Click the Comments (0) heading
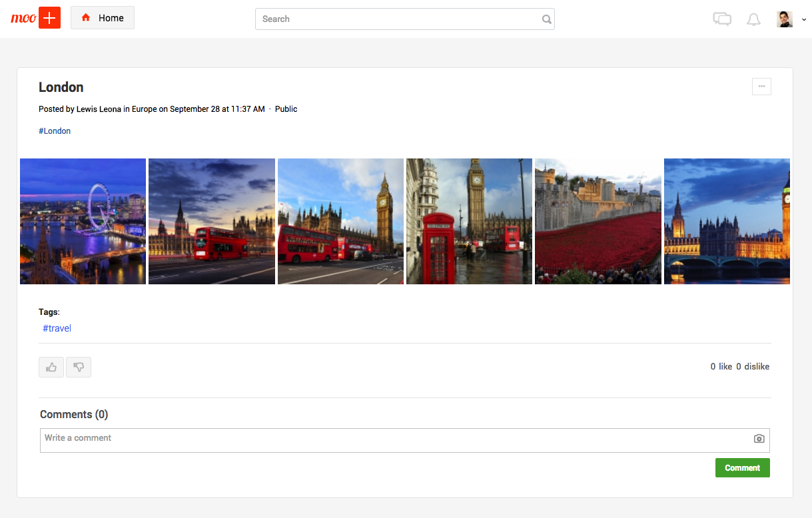 coord(74,414)
